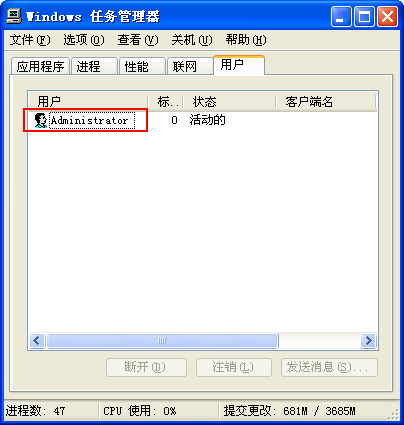Open the 帮助(H) menu

pyautogui.click(x=246, y=40)
